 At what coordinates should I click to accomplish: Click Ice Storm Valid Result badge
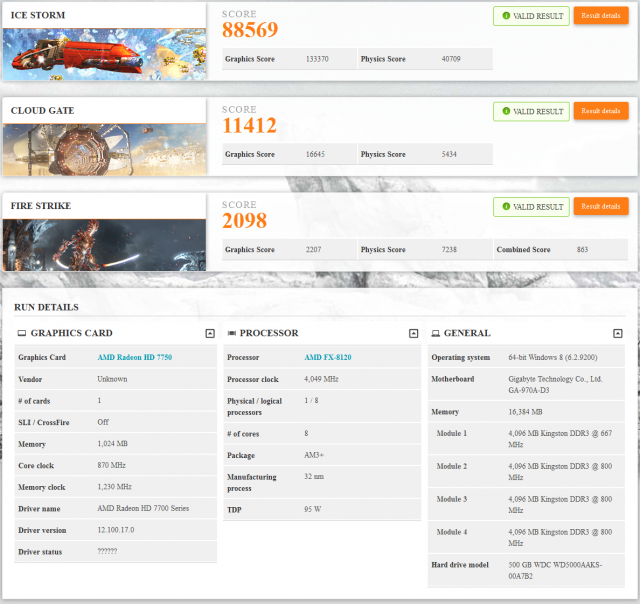click(531, 16)
